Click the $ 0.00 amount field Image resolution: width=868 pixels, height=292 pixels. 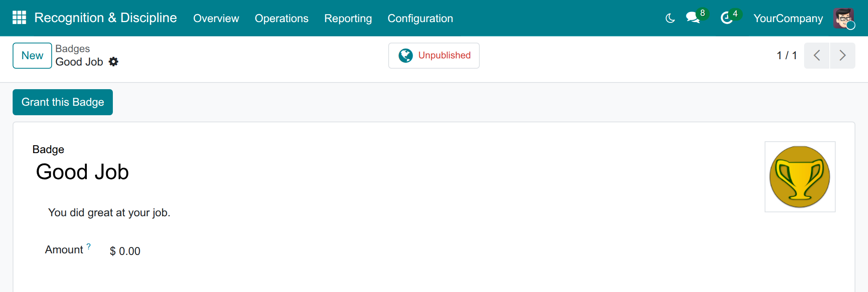125,251
